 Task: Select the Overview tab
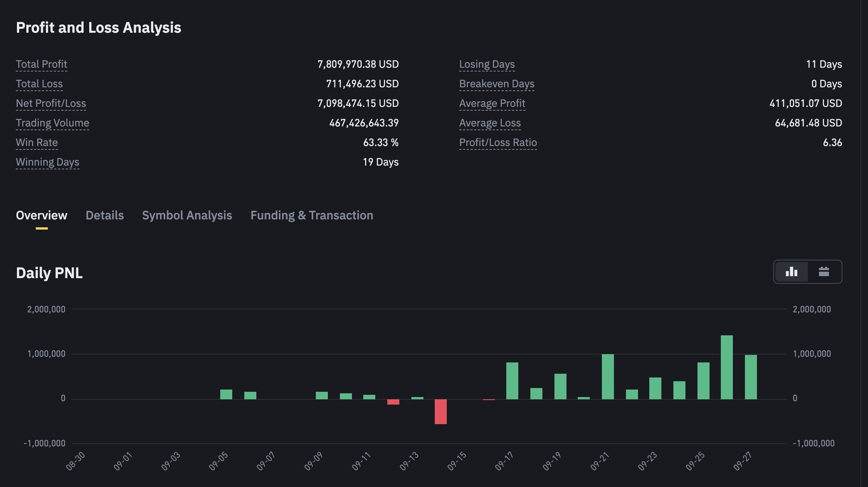pos(41,215)
